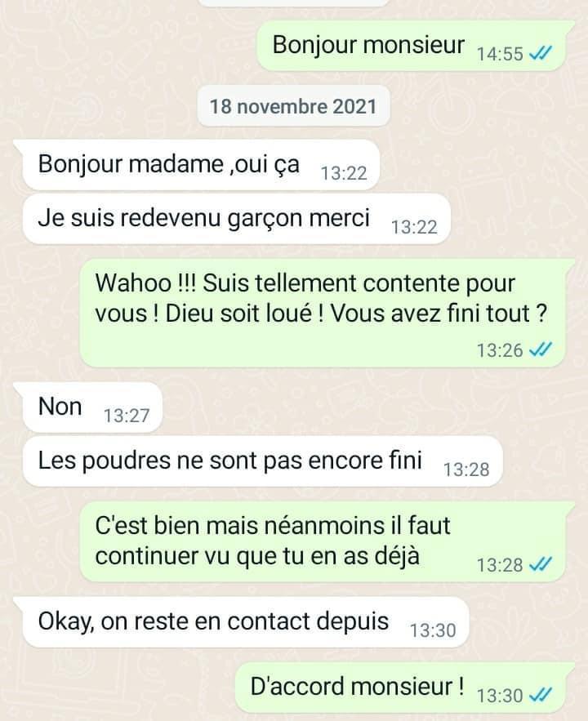The width and height of the screenshot is (588, 721).
Task: Tap the 14:55 timestamp
Action: [x=500, y=54]
